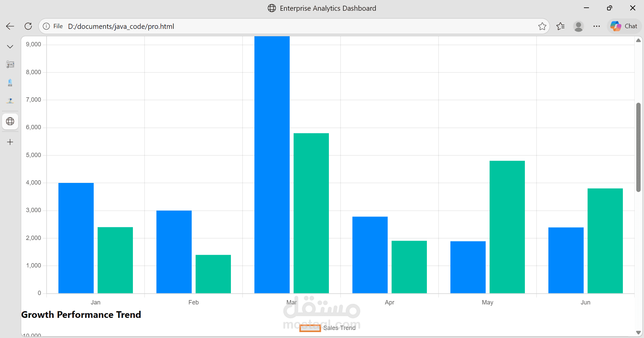Click the Enterprise Analytics Dashboard window title
The width and height of the screenshot is (644, 338).
coord(328,8)
